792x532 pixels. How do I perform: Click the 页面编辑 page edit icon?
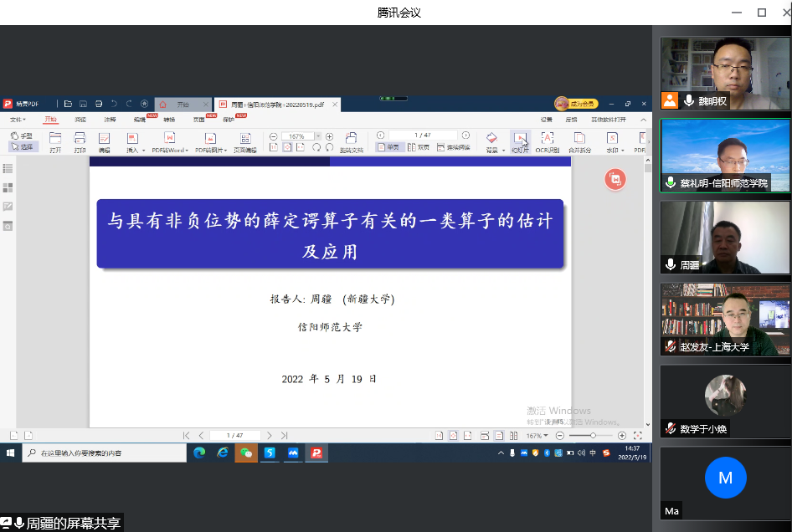(244, 141)
